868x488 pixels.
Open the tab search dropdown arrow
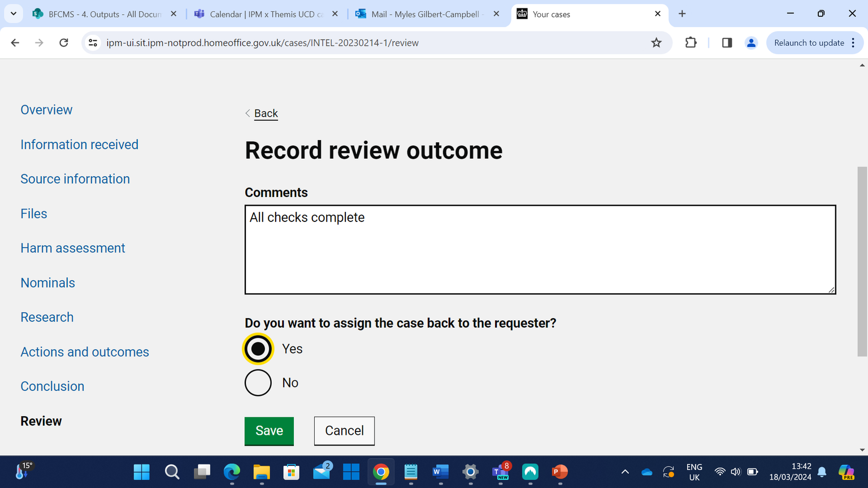coord(14,14)
